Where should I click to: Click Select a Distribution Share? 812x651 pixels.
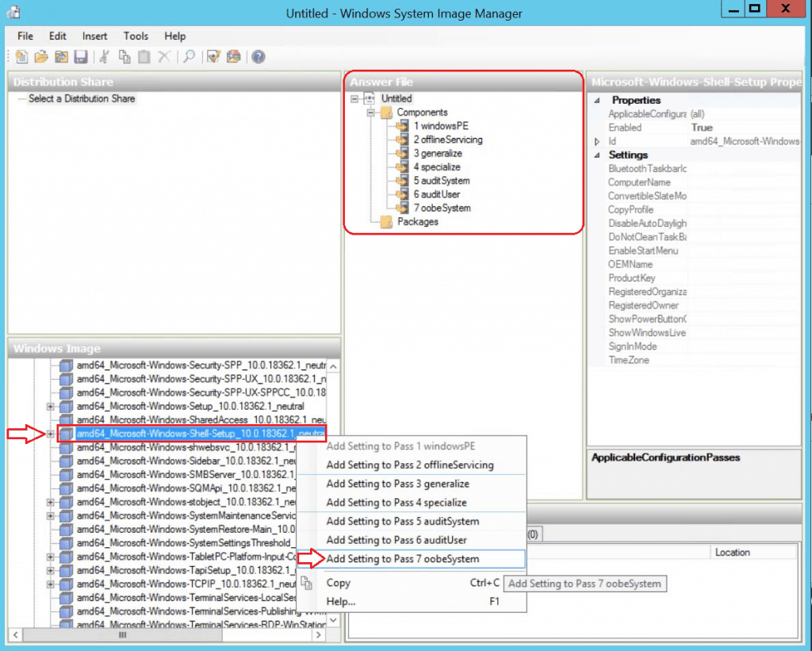click(x=82, y=98)
